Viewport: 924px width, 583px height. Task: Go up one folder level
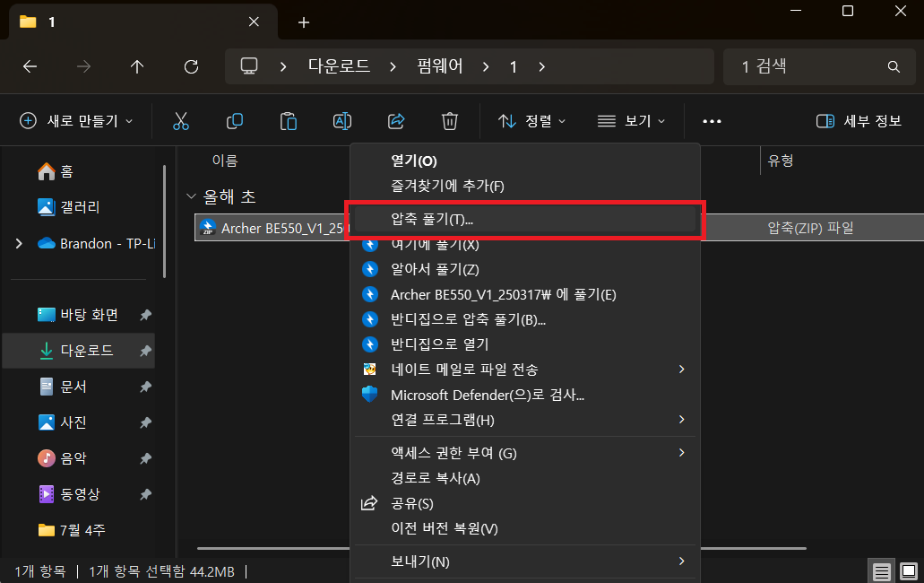[137, 66]
